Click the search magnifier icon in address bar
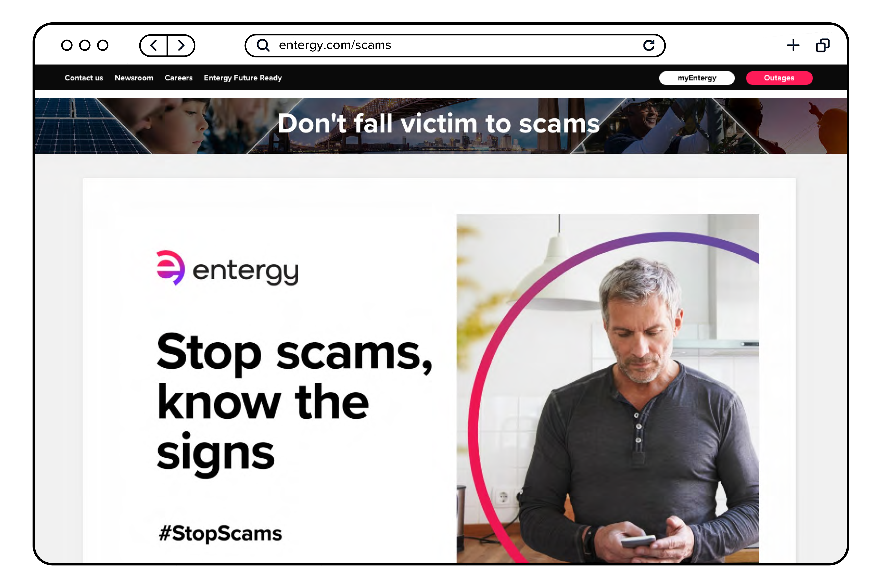This screenshot has width=882, height=588. click(x=263, y=45)
